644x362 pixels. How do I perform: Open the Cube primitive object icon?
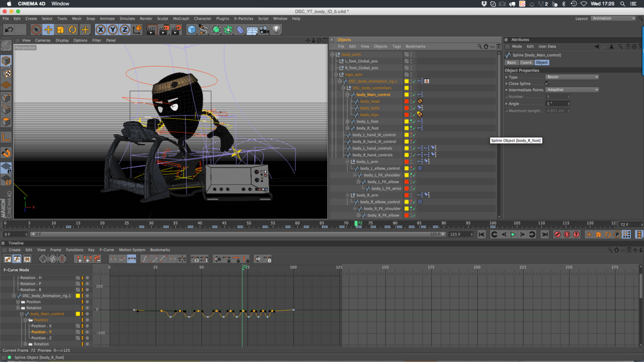(192, 30)
